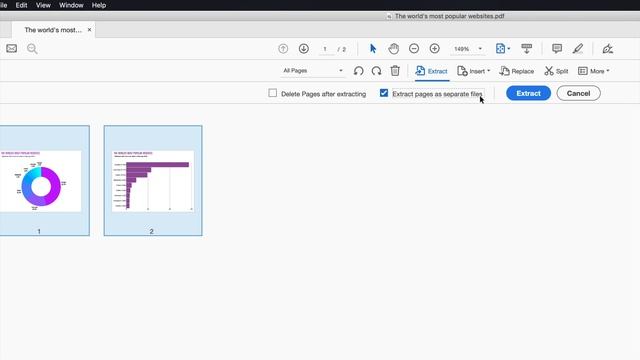This screenshot has height=360, width=640.
Task: Click the current page number field
Action: 325,49
